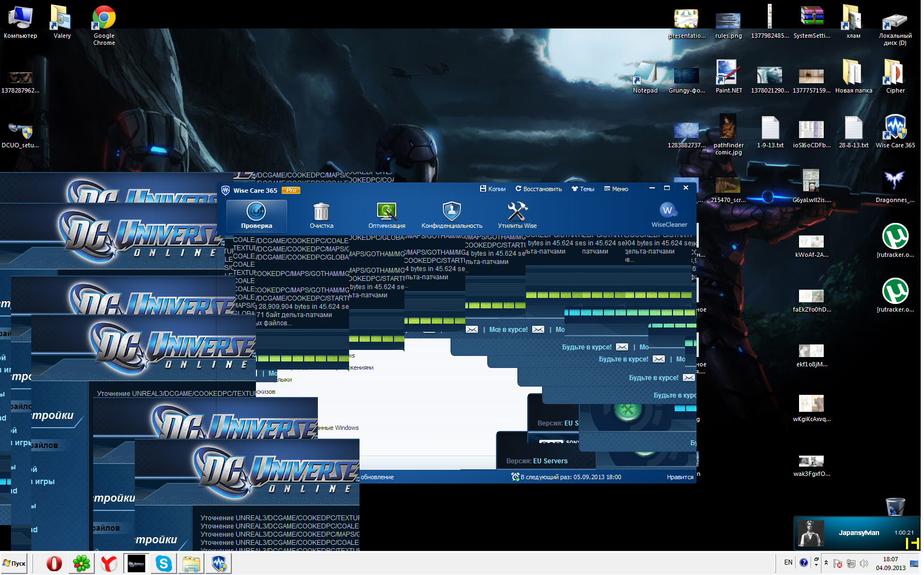924x575 pixels.
Task: Select the 1378287962... image file
Action: tap(20, 81)
